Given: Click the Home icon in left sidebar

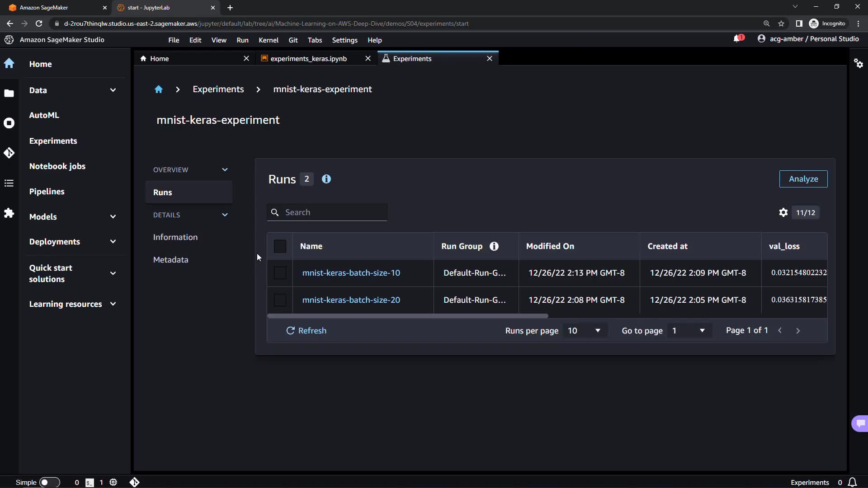Looking at the screenshot, I should [9, 63].
